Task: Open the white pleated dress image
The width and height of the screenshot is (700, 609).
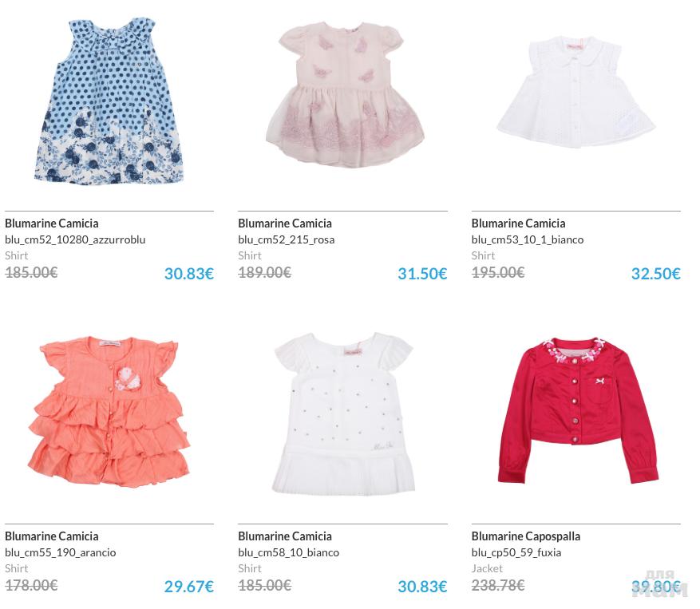Action: [344, 413]
